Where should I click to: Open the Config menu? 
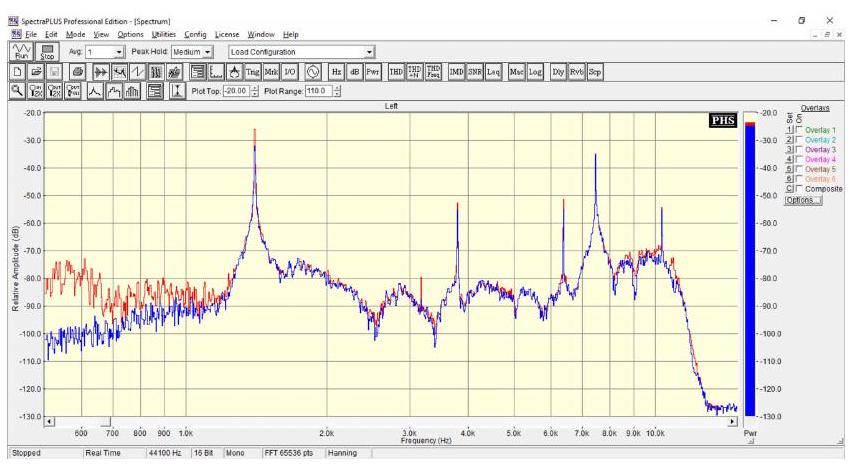[x=196, y=34]
